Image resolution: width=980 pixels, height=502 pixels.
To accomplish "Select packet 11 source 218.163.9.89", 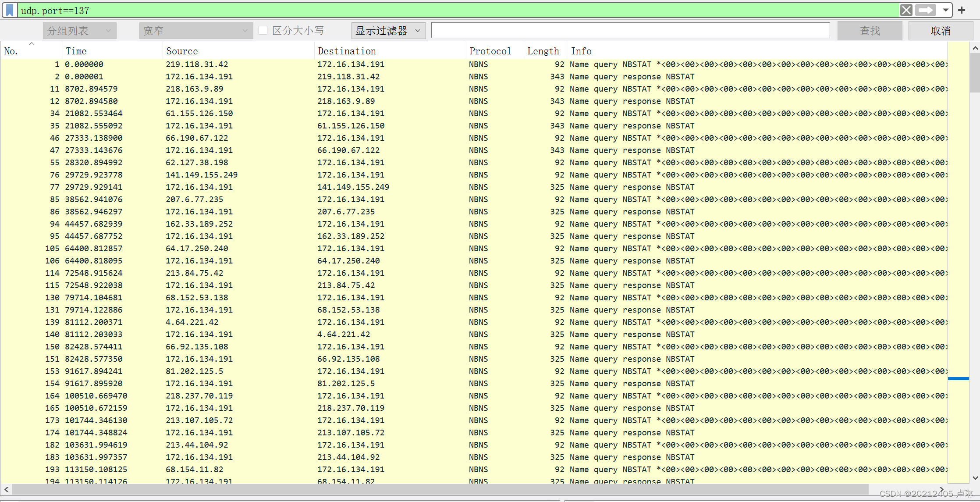I will click(474, 89).
